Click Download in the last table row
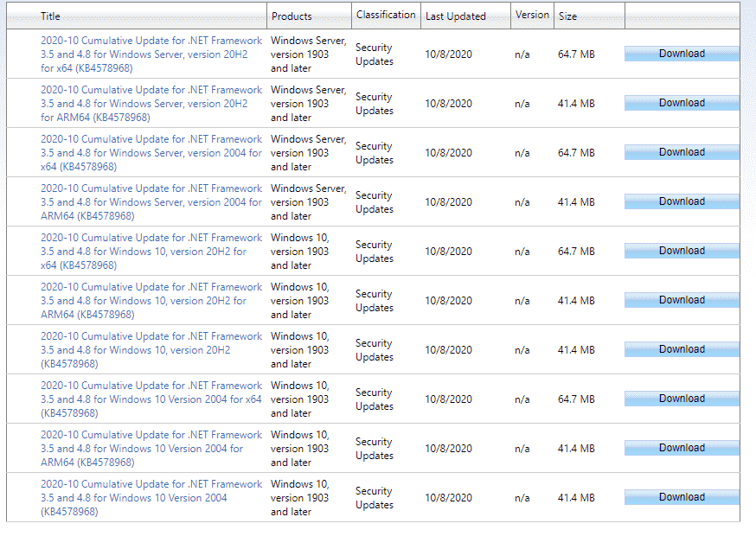The height and width of the screenshot is (549, 756). (681, 497)
